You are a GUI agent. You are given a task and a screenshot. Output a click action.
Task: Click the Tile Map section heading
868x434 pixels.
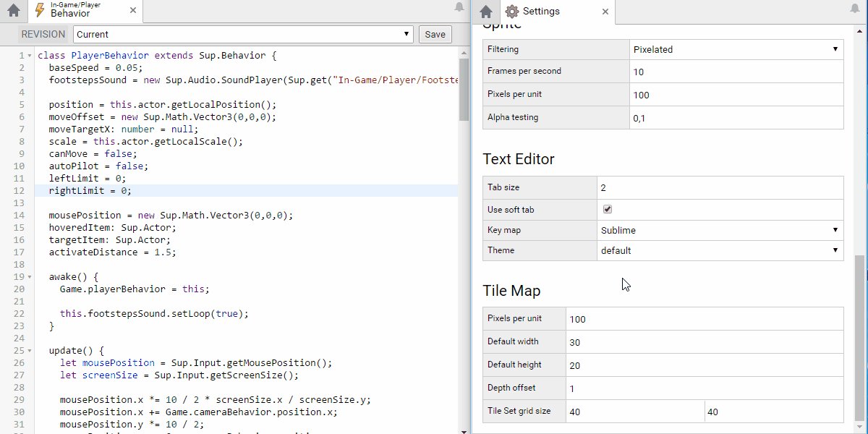(x=511, y=291)
